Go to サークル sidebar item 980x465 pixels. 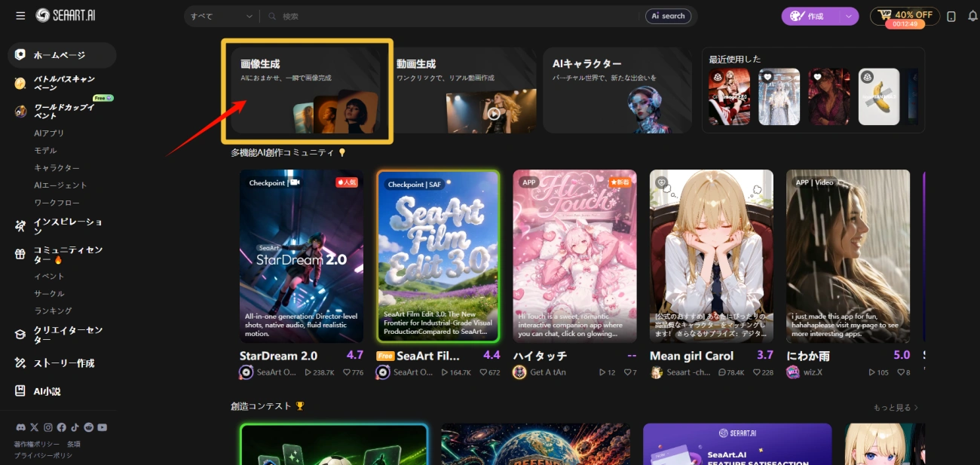(x=49, y=294)
